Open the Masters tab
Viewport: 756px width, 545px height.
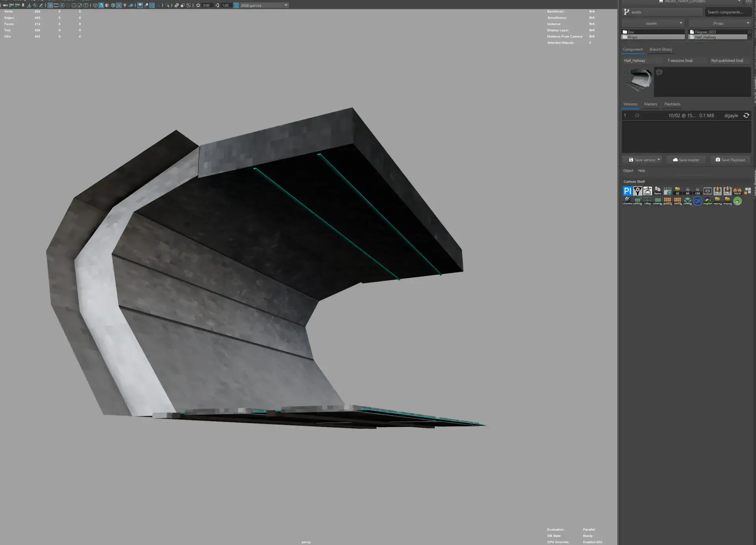tap(650, 104)
